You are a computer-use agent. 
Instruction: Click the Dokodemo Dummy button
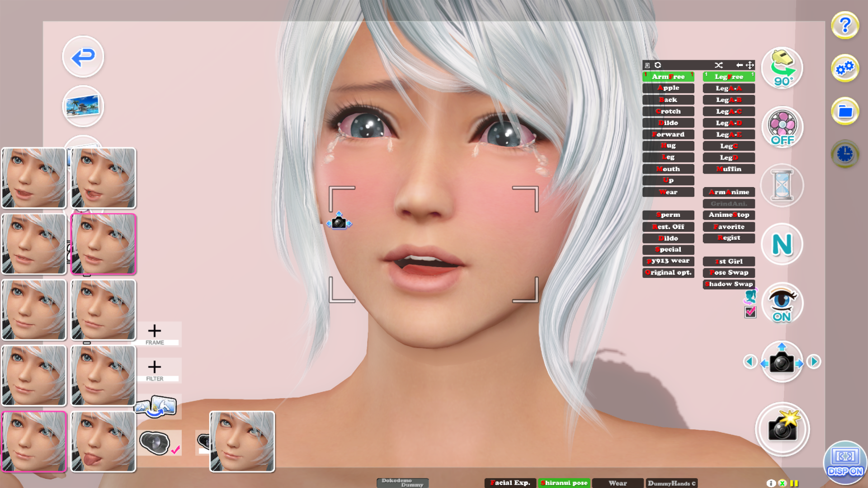click(x=402, y=483)
